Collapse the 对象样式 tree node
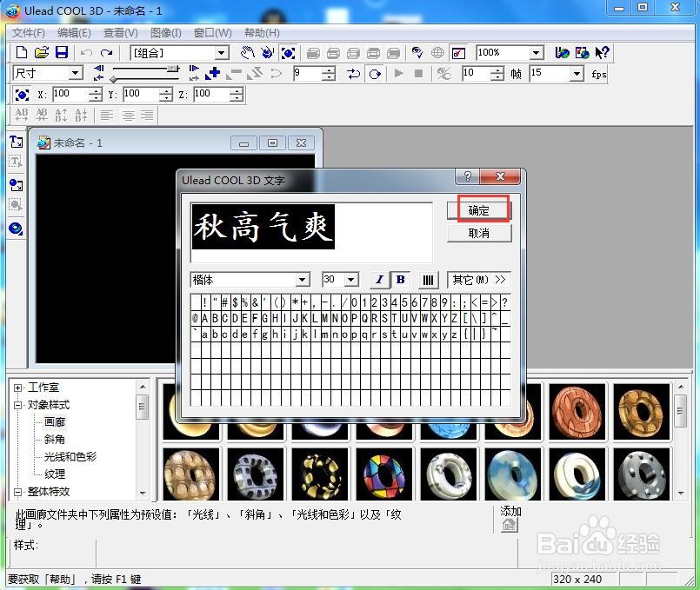 [x=18, y=405]
